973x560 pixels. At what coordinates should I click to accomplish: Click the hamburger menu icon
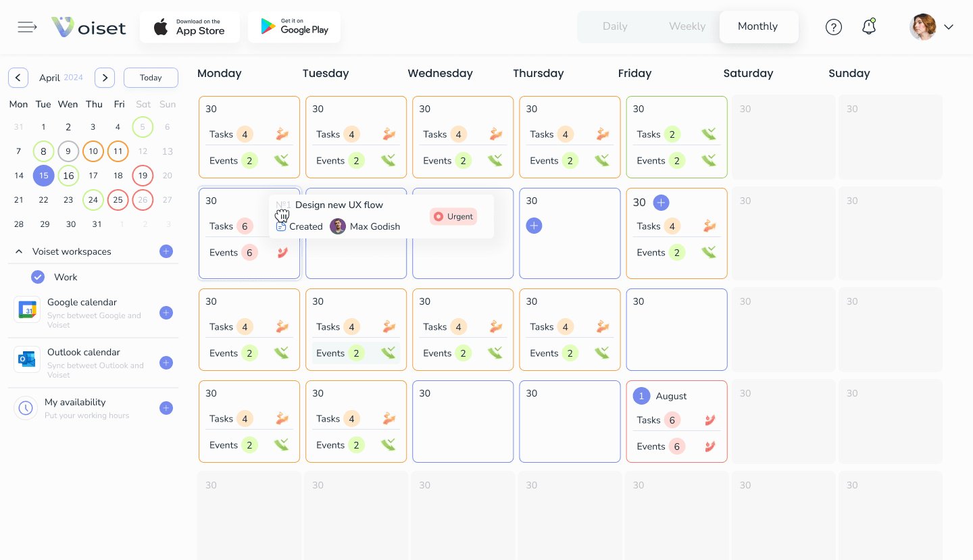[27, 26]
